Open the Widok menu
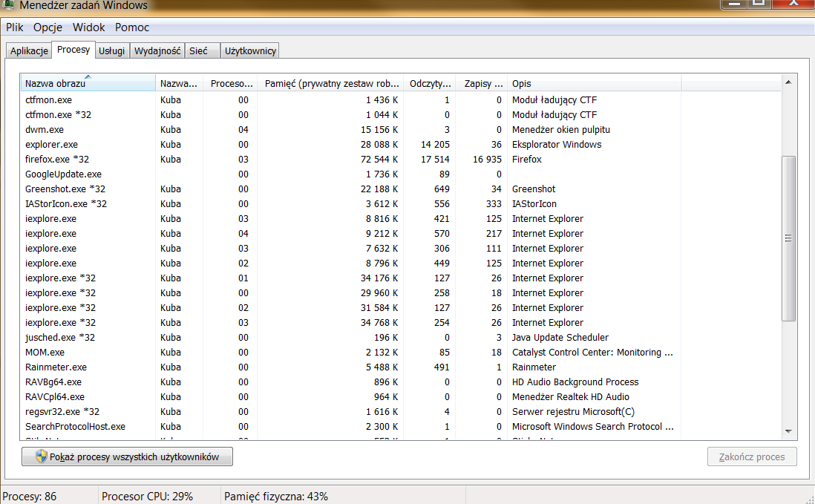 (88, 27)
